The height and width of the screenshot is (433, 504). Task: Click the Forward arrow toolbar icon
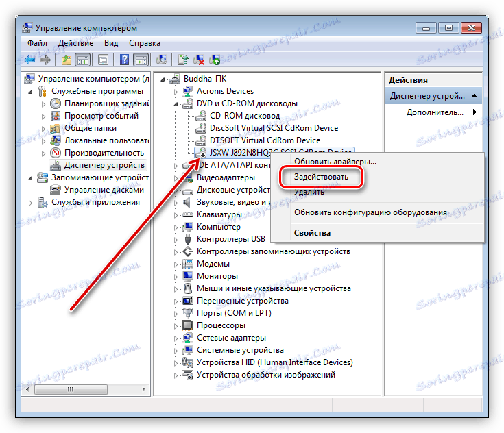pos(45,60)
